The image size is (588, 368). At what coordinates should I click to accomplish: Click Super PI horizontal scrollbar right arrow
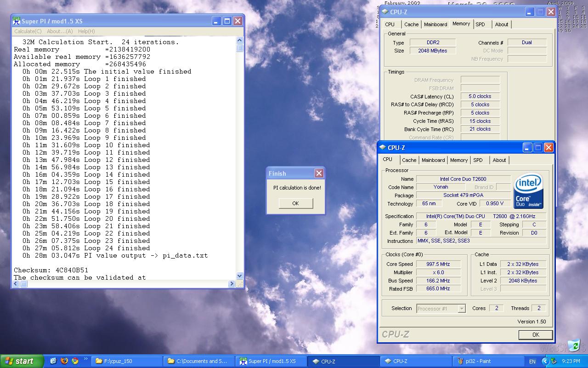232,284
